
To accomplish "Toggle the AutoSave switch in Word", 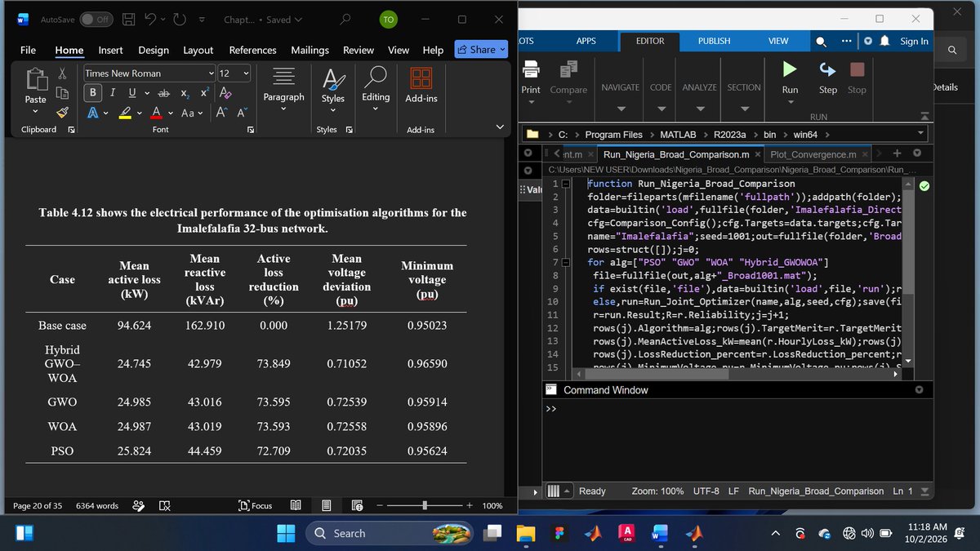I will (x=96, y=20).
